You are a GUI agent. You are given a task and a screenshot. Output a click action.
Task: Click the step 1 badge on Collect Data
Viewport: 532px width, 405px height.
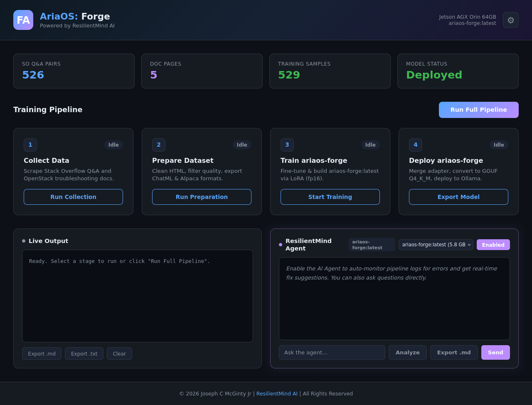pyautogui.click(x=30, y=145)
